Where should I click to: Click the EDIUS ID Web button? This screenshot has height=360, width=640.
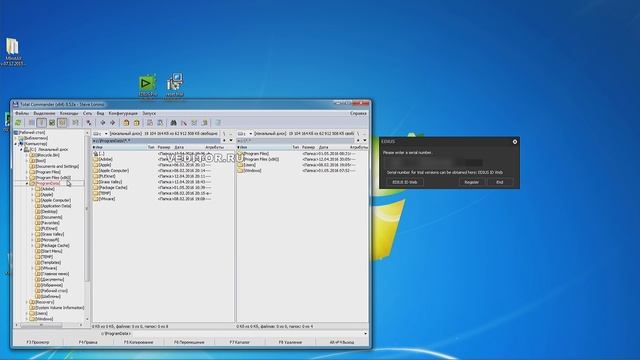[405, 182]
